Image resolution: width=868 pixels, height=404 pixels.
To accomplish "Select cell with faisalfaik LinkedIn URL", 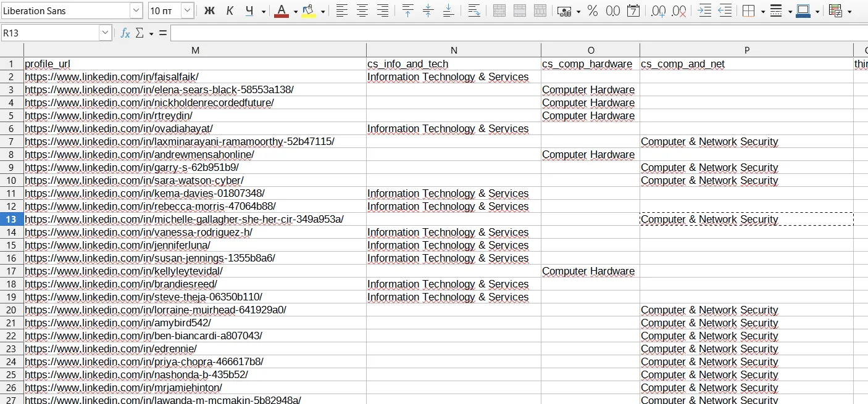I will (195, 76).
